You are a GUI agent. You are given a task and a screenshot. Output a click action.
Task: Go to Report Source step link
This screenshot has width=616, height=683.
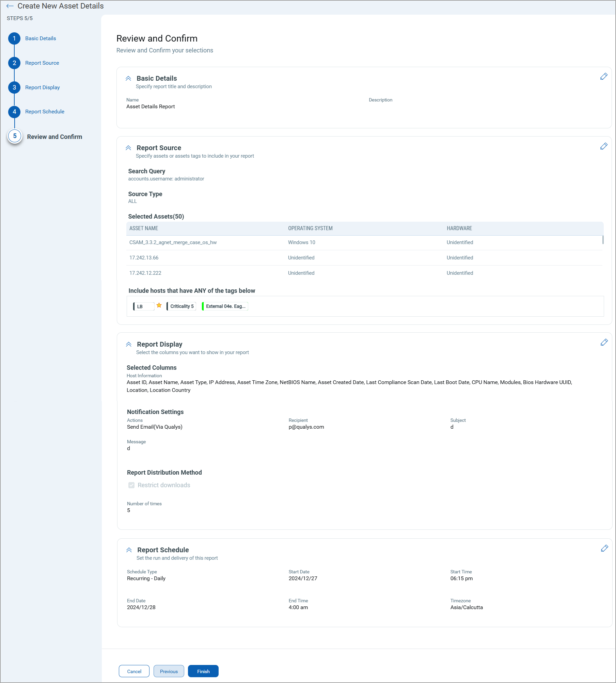(42, 63)
